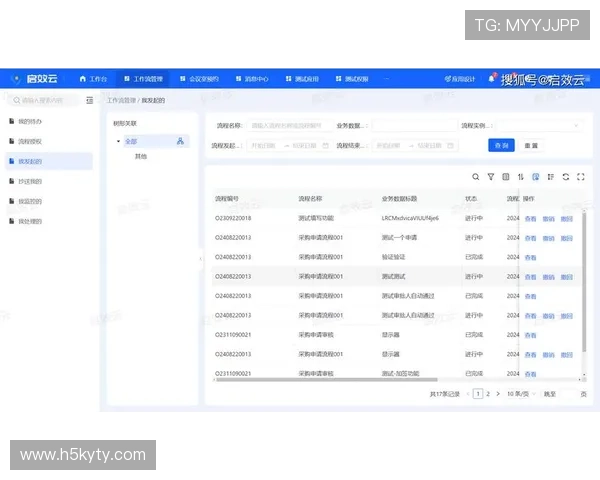
Task: Select the cell O2309220018
Action: [233, 218]
